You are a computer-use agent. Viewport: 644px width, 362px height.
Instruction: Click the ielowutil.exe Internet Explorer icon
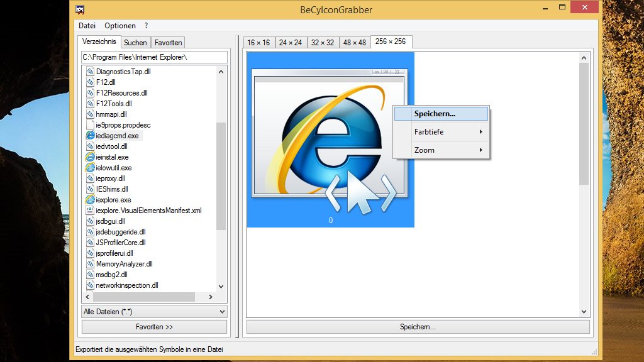[x=91, y=167]
